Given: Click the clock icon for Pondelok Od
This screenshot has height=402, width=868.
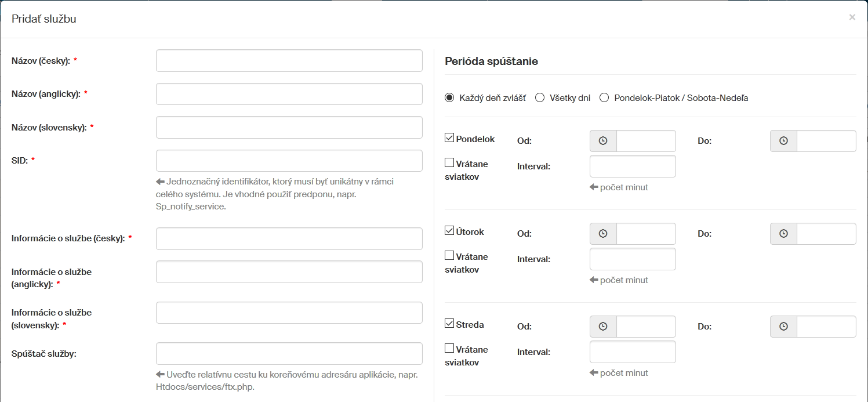Looking at the screenshot, I should pyautogui.click(x=603, y=141).
